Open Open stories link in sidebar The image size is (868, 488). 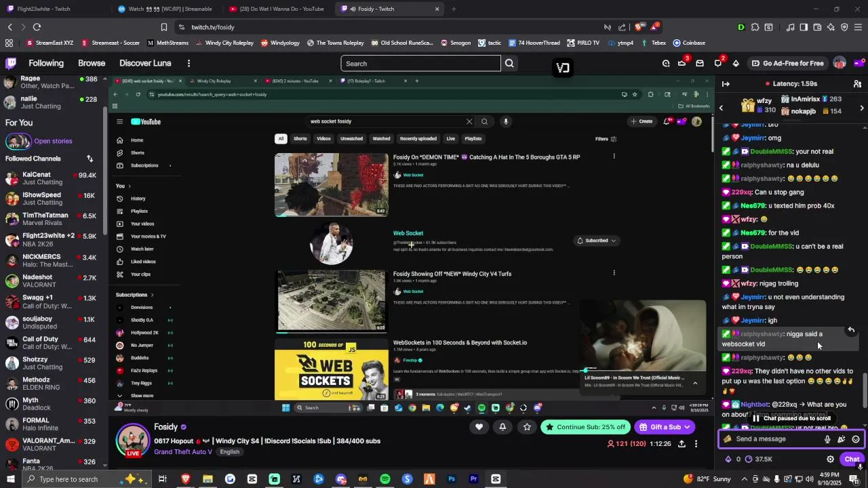click(53, 141)
